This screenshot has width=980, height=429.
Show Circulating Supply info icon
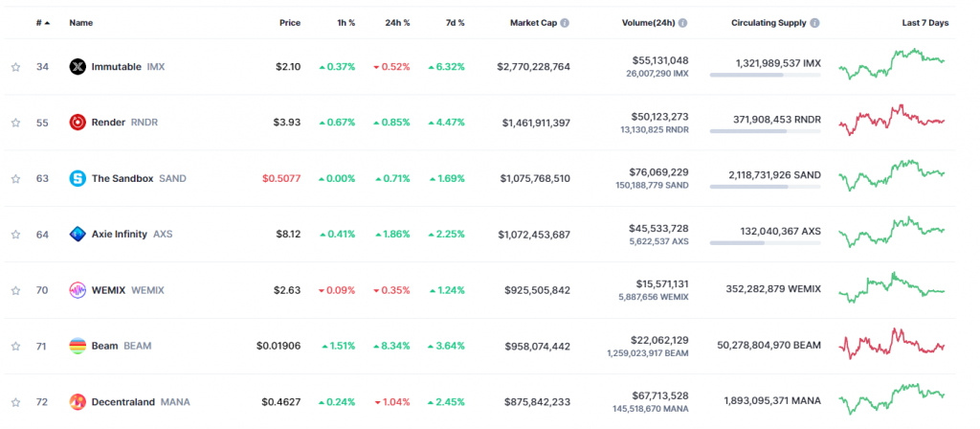coord(814,23)
